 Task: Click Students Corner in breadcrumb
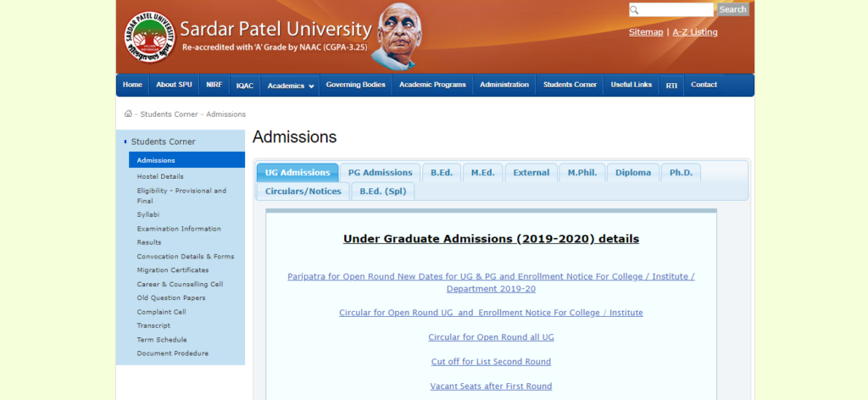[x=169, y=114]
